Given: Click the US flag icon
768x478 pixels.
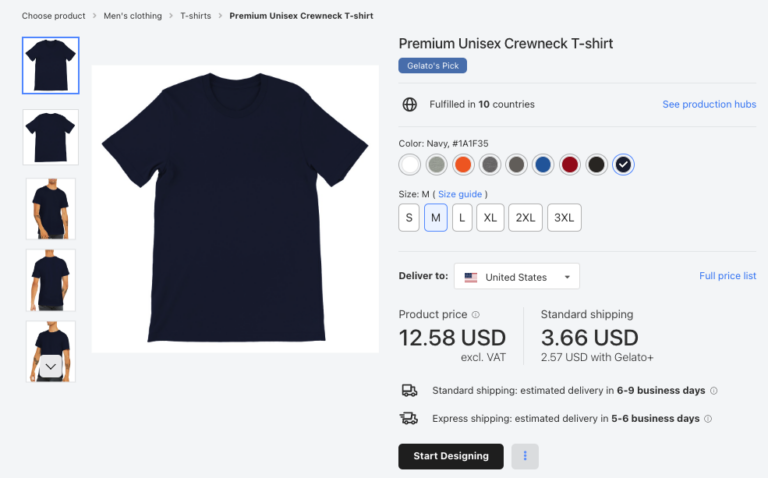Looking at the screenshot, I should coord(471,277).
